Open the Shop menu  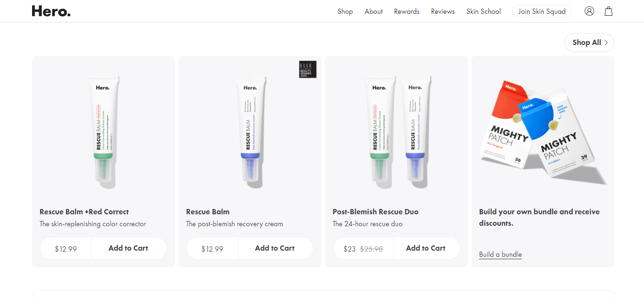click(345, 11)
